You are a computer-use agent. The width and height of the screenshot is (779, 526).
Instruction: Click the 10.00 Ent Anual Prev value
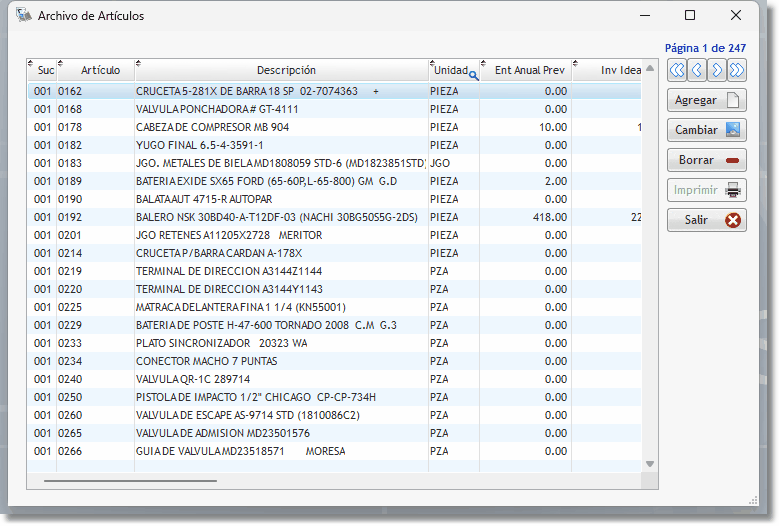[x=553, y=127]
